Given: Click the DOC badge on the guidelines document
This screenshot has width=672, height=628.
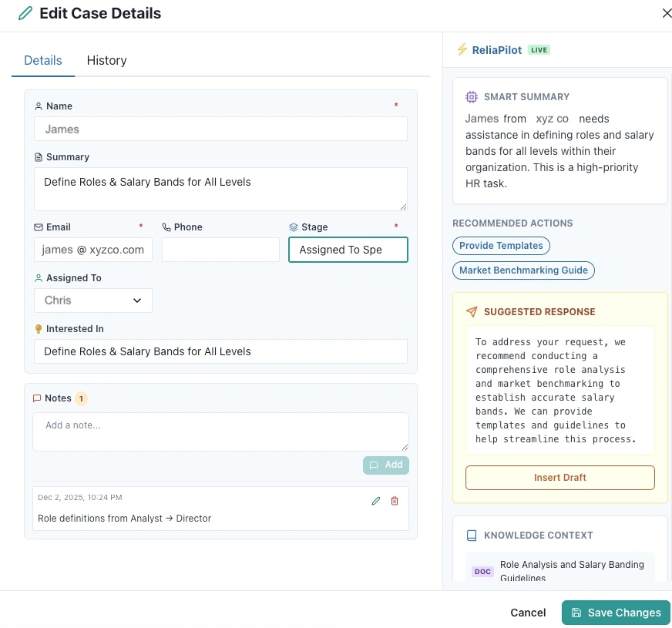Looking at the screenshot, I should click(x=482, y=572).
